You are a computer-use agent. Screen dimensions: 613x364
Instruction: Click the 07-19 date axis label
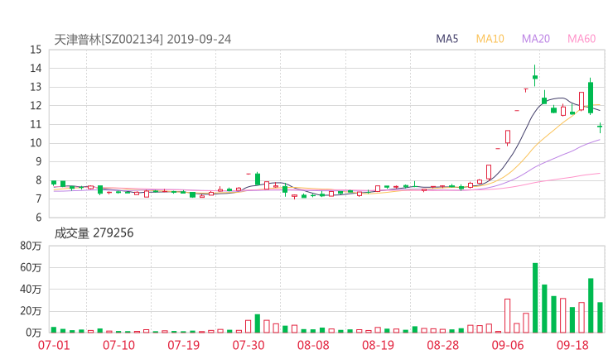[x=183, y=345]
